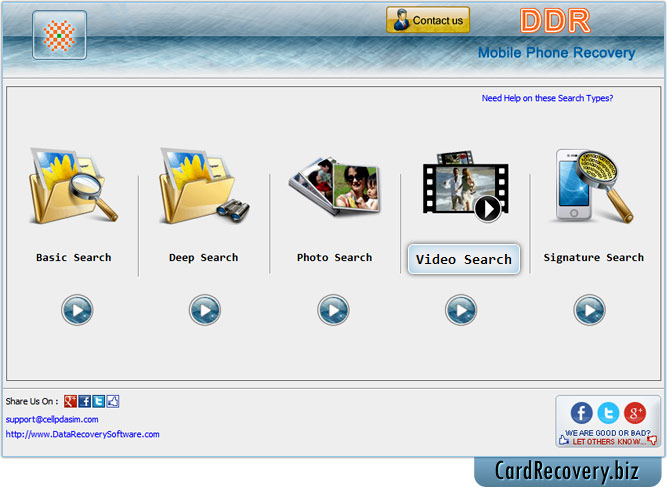Click the Signature Search phone with magnifier icon

[594, 185]
